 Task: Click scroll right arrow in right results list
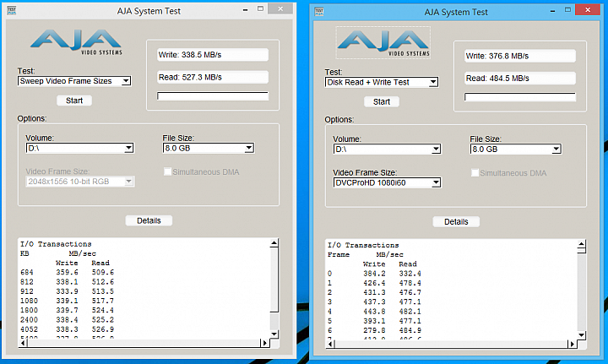pos(572,344)
